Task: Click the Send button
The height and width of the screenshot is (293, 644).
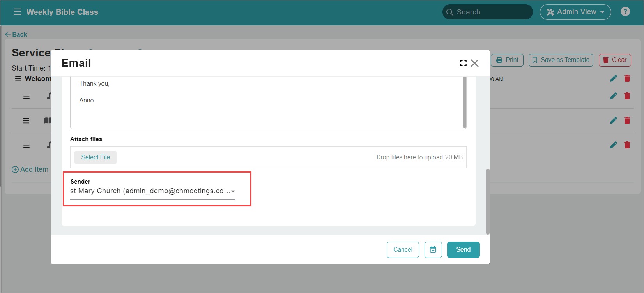Action: click(x=464, y=250)
